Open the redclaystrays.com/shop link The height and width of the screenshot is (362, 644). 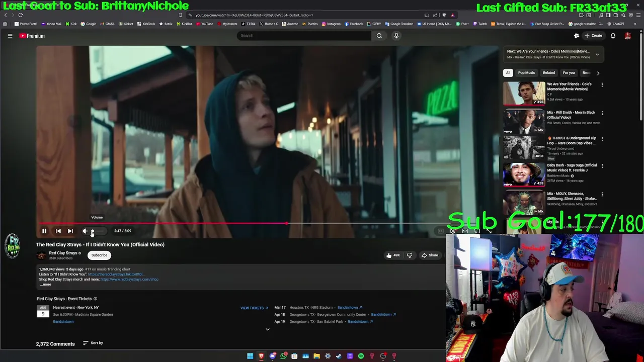129,280
